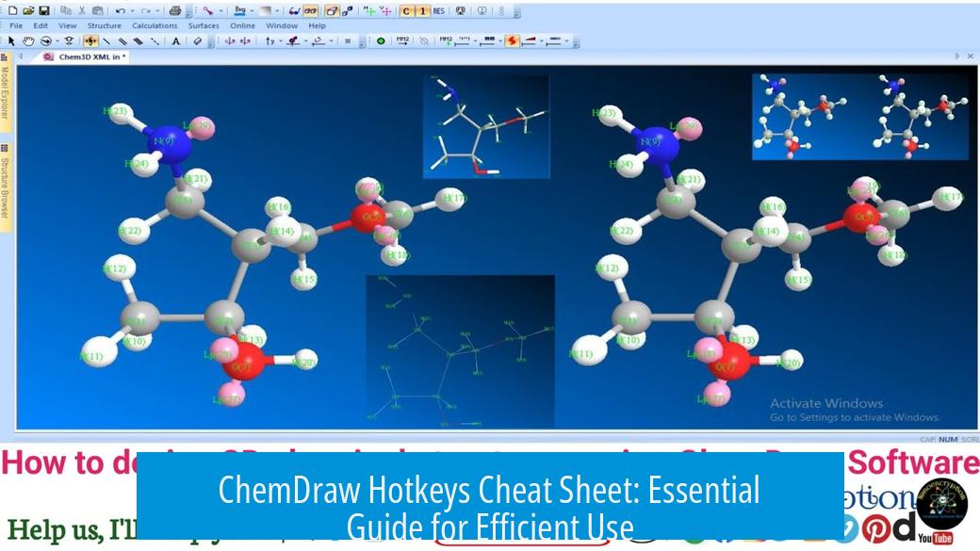Open the Surfaces menu
Screen dimensions: 980x551
(x=204, y=25)
